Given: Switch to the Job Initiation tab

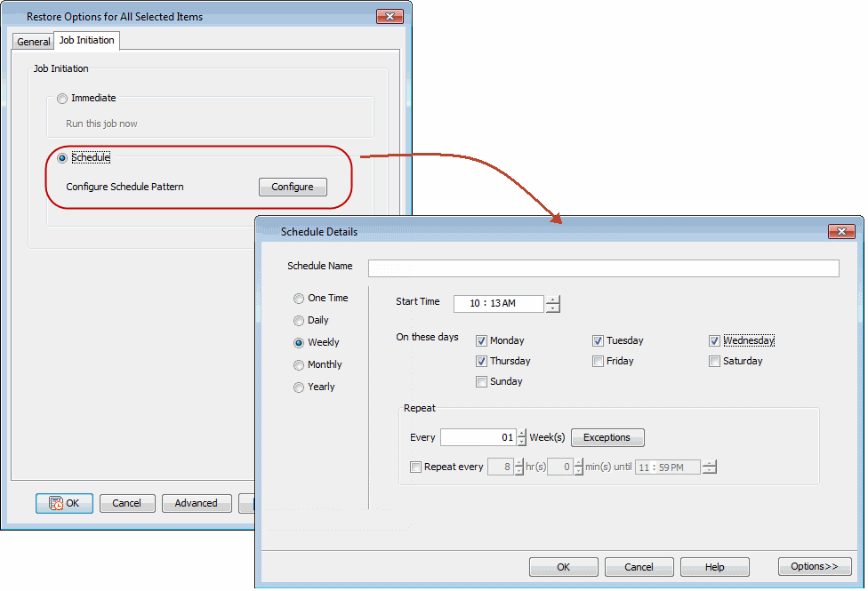Looking at the screenshot, I should pyautogui.click(x=86, y=40).
